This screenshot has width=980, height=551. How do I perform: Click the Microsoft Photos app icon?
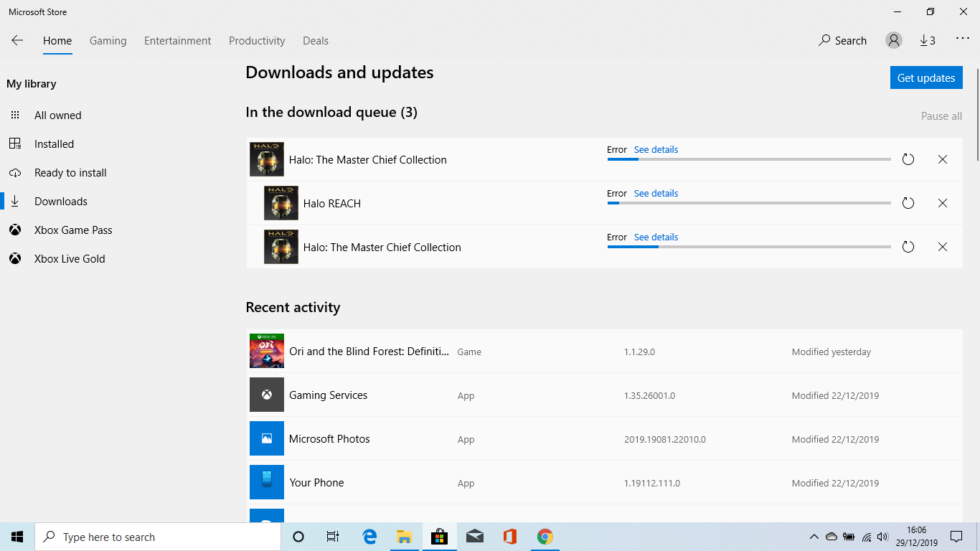(267, 438)
